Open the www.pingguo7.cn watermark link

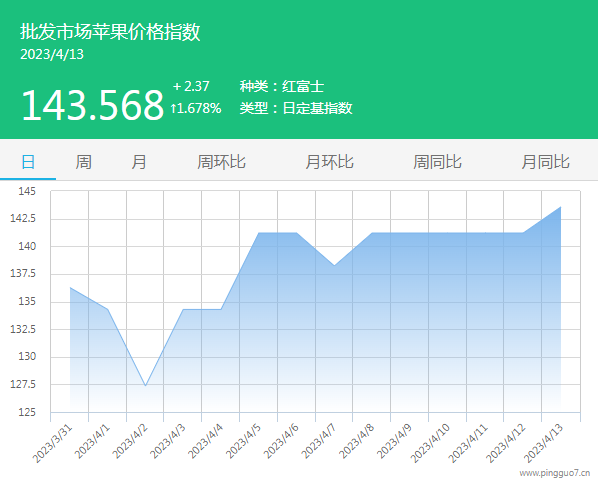click(555, 473)
